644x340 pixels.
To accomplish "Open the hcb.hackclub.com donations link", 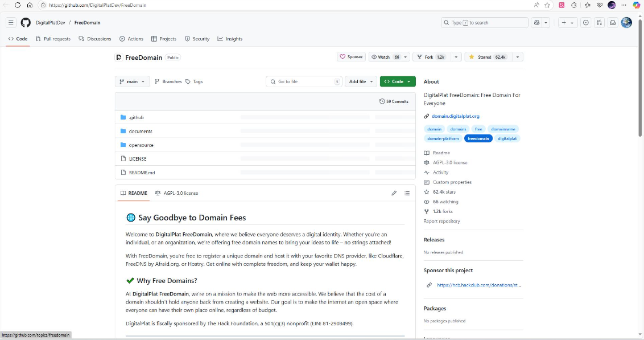I will coord(479,285).
